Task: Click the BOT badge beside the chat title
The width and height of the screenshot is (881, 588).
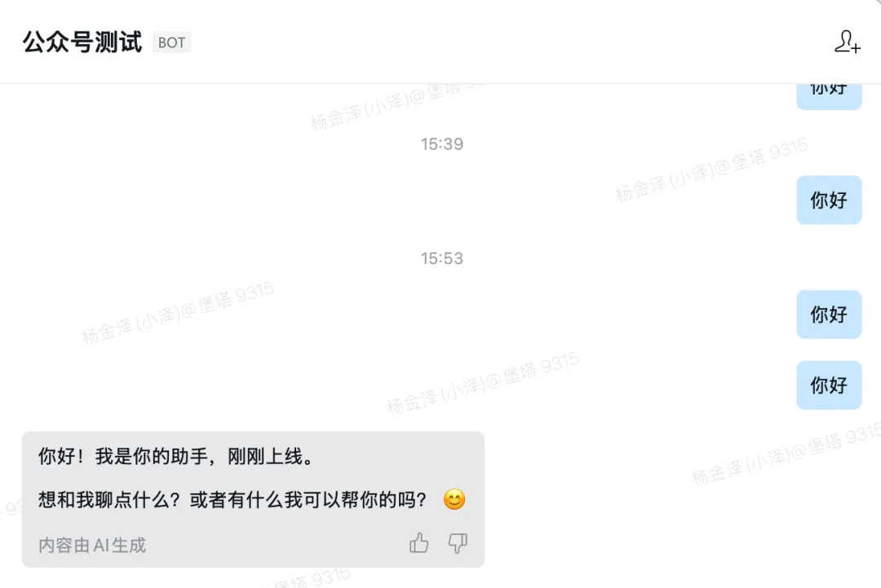Action: pyautogui.click(x=172, y=42)
